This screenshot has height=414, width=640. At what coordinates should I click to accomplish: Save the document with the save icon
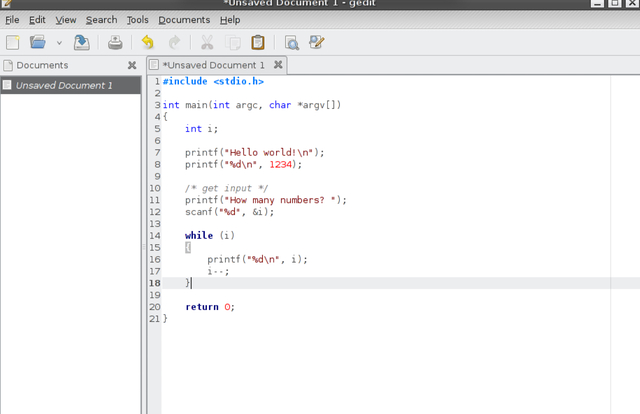[82, 42]
